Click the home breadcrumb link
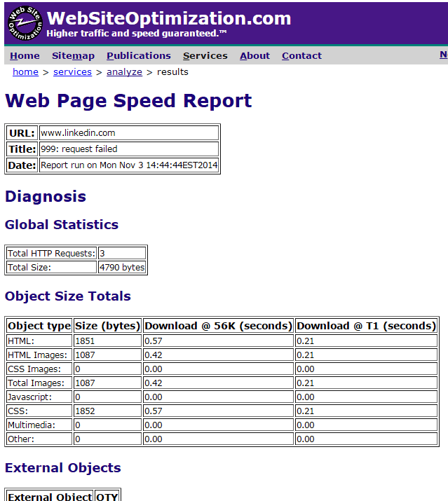Image resolution: width=448 pixels, height=501 pixels. coord(25,72)
